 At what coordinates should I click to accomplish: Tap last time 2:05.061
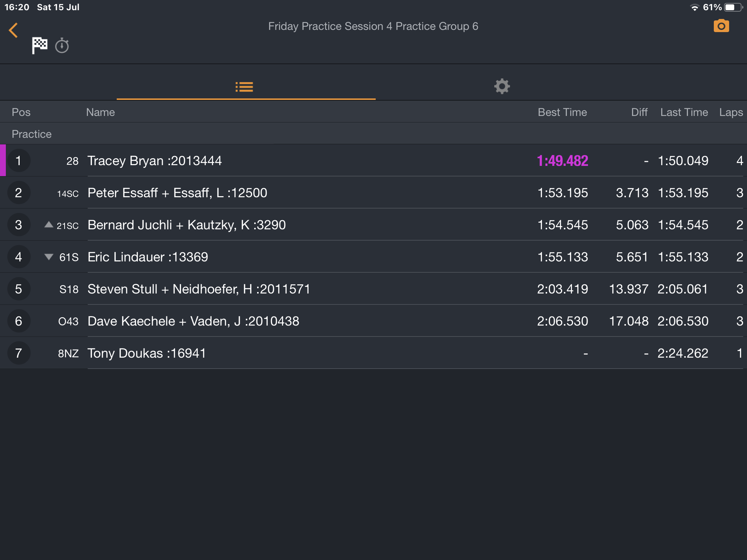click(683, 289)
